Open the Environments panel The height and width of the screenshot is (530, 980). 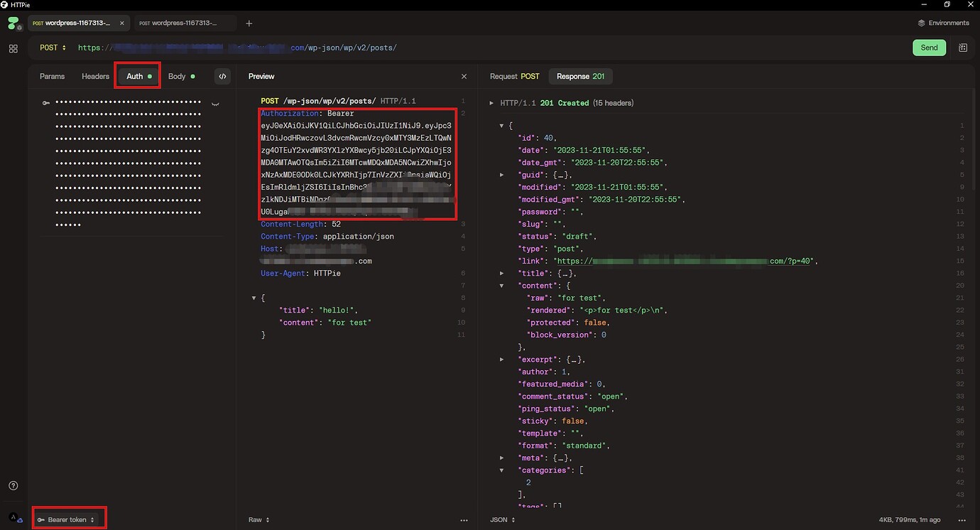[x=944, y=22]
